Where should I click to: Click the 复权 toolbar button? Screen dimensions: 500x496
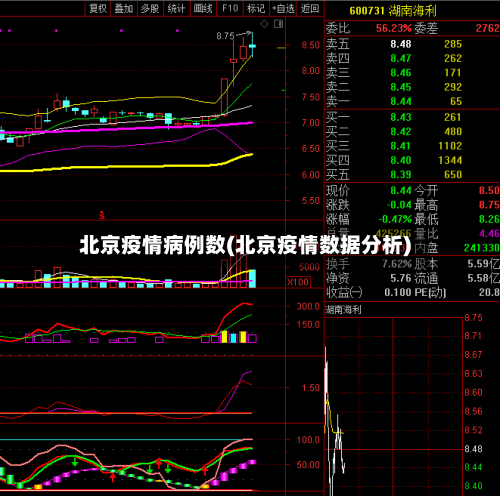tap(98, 8)
